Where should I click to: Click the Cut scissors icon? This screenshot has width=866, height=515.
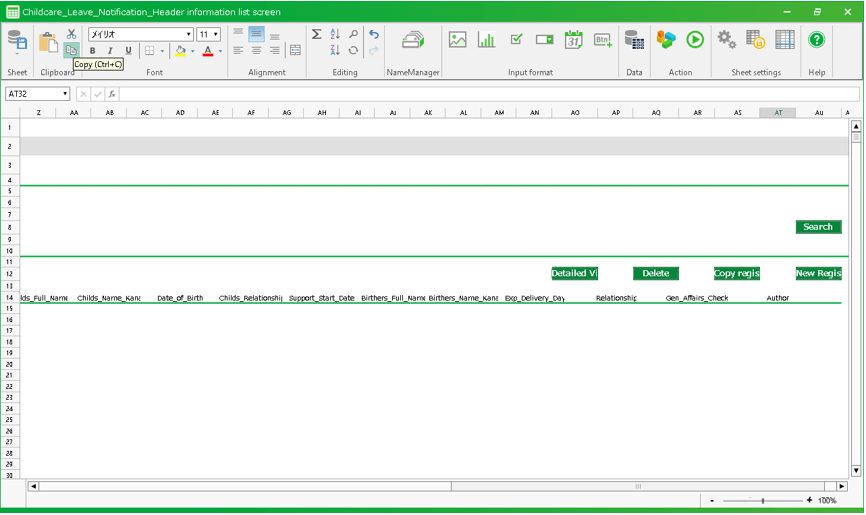click(x=71, y=34)
